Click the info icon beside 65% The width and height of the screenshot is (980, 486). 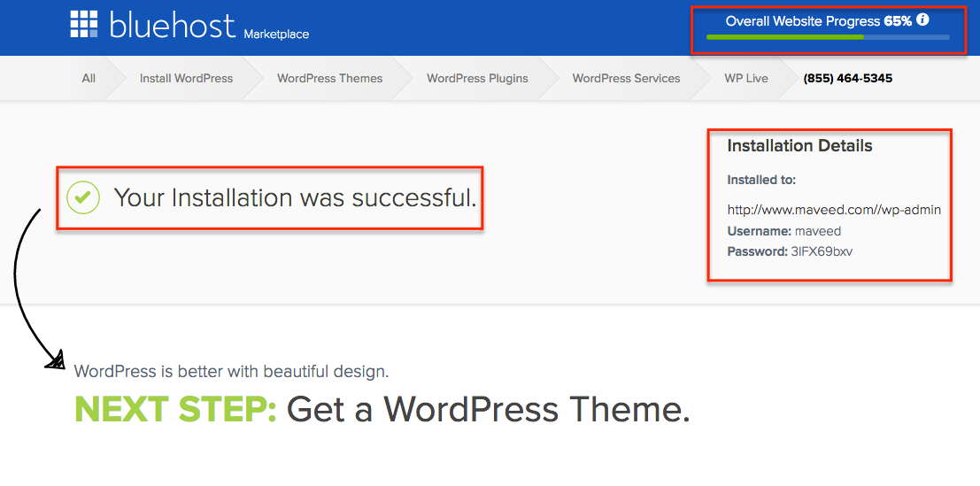pos(922,19)
